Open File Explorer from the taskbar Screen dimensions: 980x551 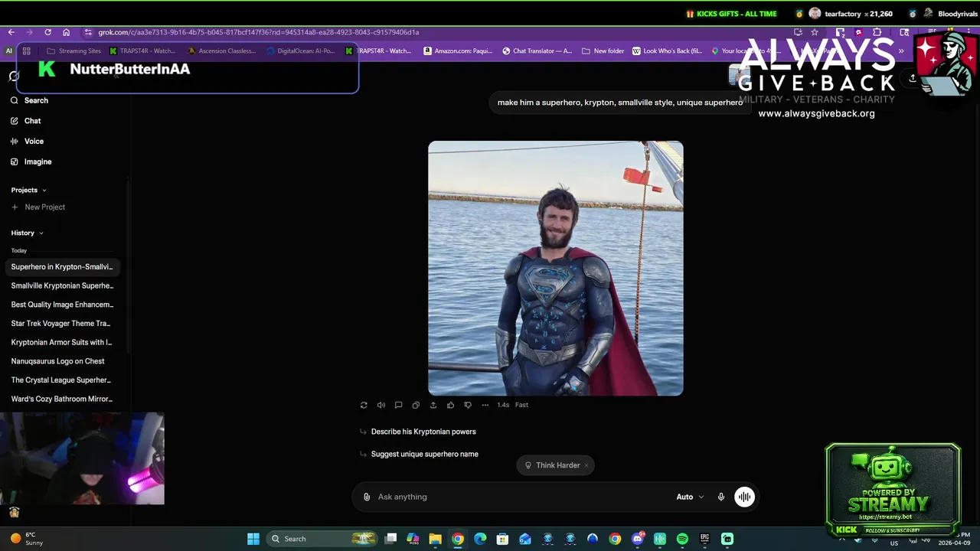435,539
